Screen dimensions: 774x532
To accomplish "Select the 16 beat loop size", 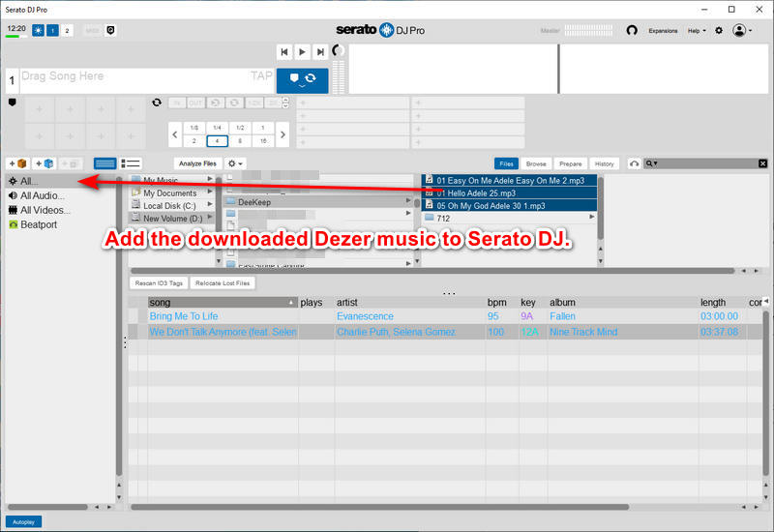I will 263,140.
